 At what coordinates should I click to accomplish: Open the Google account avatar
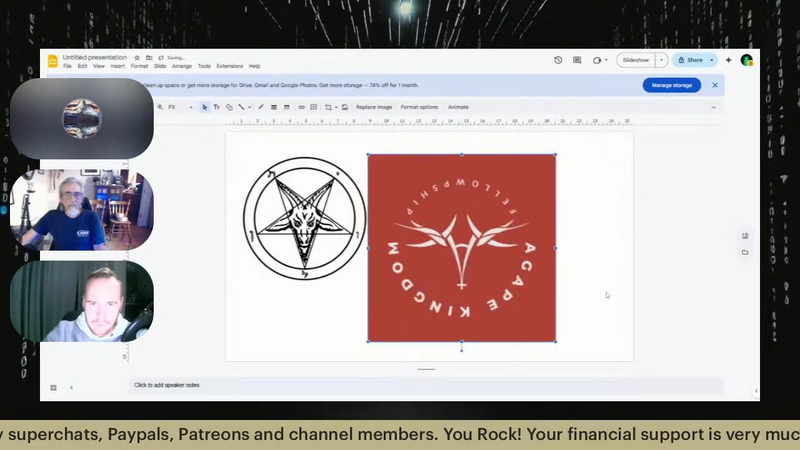tap(747, 60)
